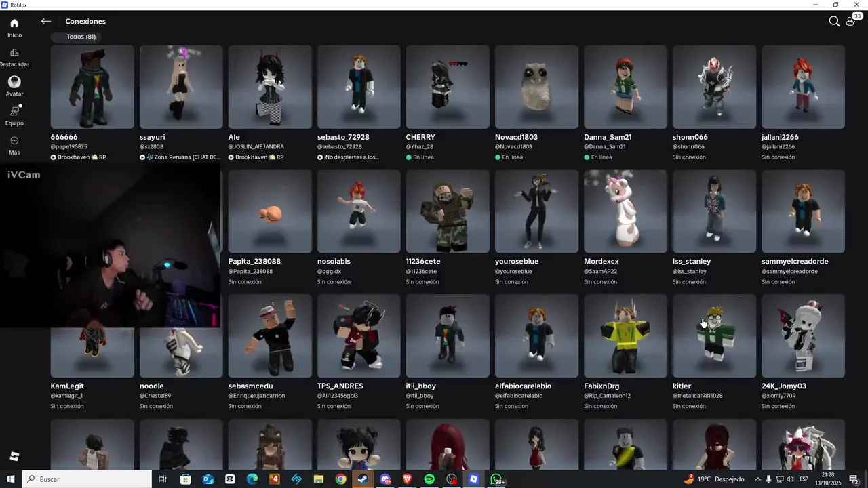
Task: Open elfabiocarelabio's avatar thumbnail
Action: [x=536, y=336]
